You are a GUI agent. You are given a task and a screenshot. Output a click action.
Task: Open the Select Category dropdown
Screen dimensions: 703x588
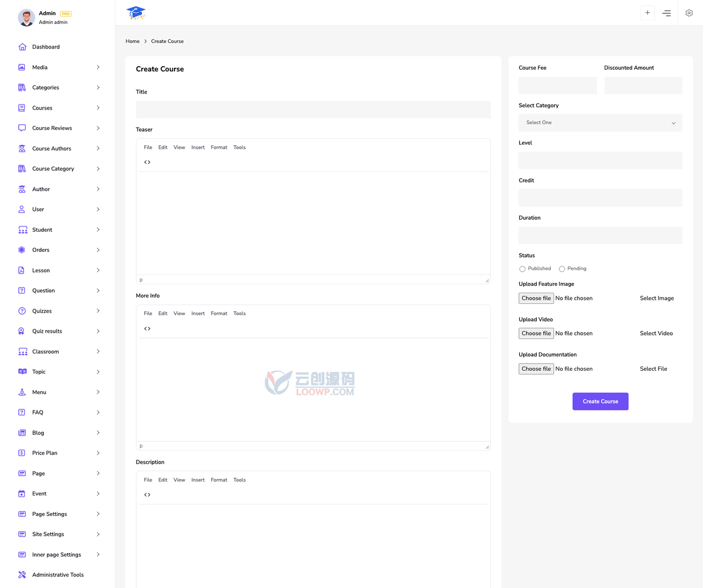click(600, 122)
